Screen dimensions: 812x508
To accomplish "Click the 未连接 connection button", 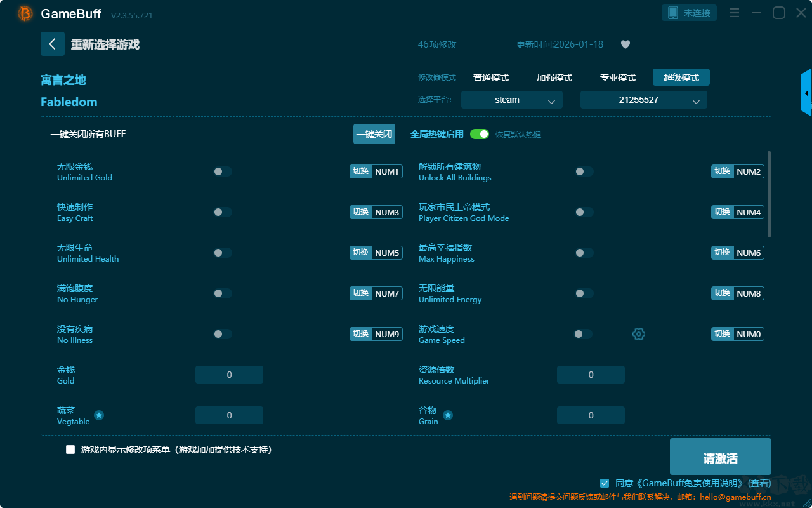I will point(690,13).
